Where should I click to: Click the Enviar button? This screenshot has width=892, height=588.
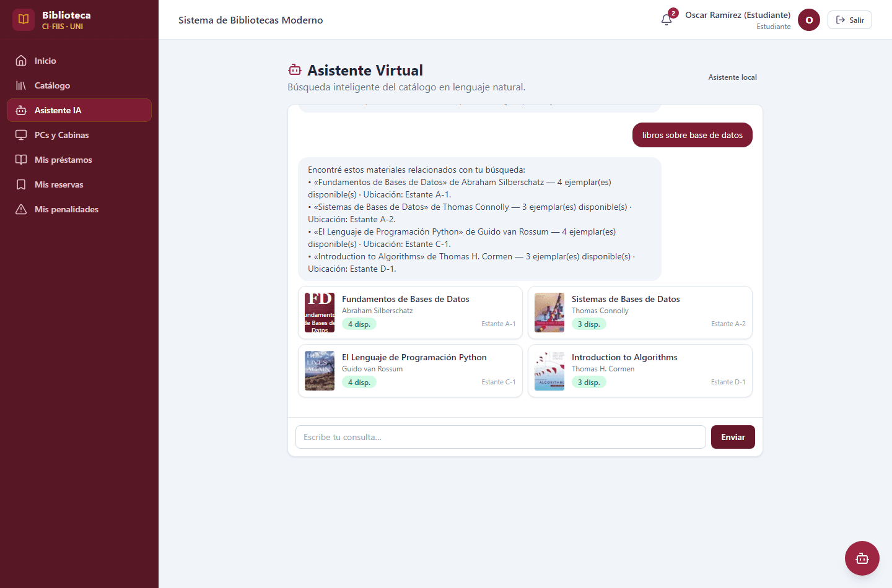pyautogui.click(x=733, y=437)
